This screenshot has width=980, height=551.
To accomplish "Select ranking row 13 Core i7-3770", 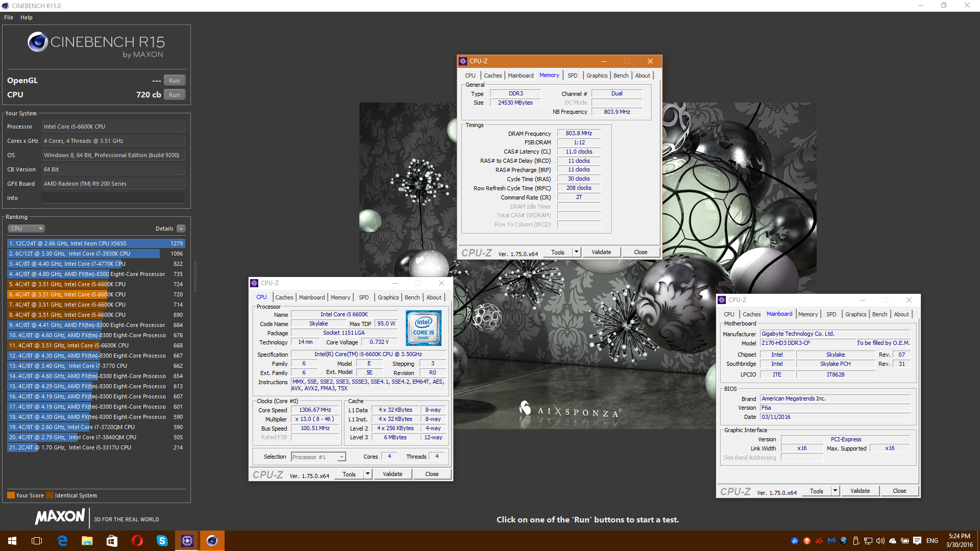I will [x=96, y=366].
